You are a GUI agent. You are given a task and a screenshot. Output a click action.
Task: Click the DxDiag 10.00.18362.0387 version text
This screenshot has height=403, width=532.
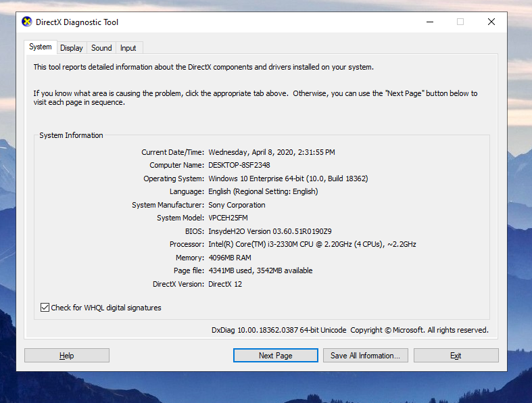[279, 330]
